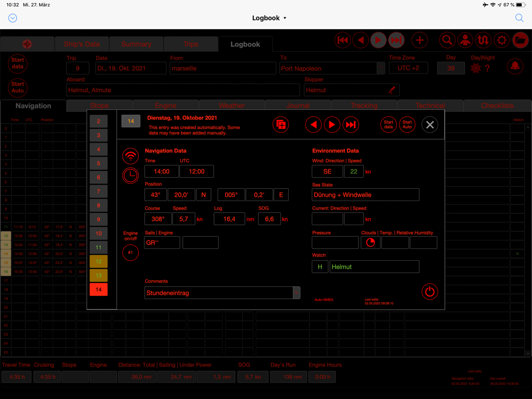Tap the WiFi NMEA data icon
The height and width of the screenshot is (399, 532).
click(x=130, y=156)
